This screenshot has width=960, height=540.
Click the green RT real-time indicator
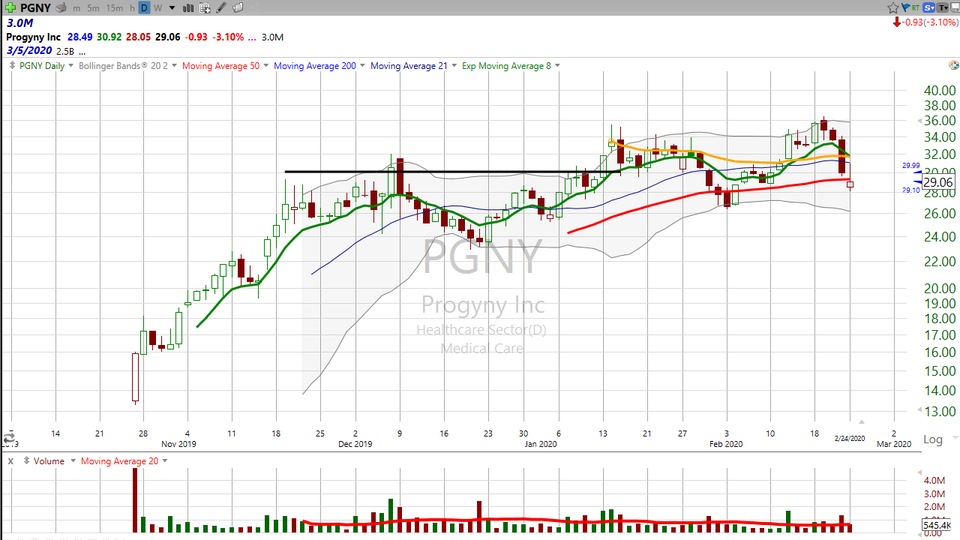coord(915,8)
